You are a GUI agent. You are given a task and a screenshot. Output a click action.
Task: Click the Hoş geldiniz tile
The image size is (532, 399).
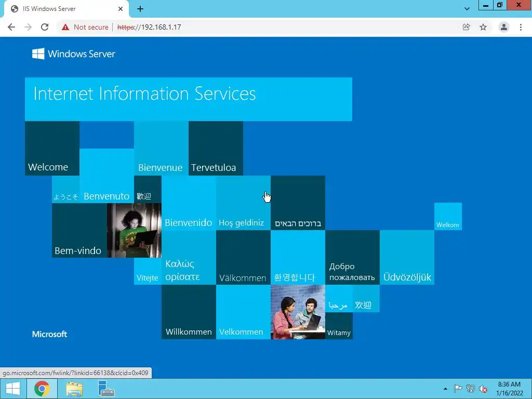(x=243, y=203)
